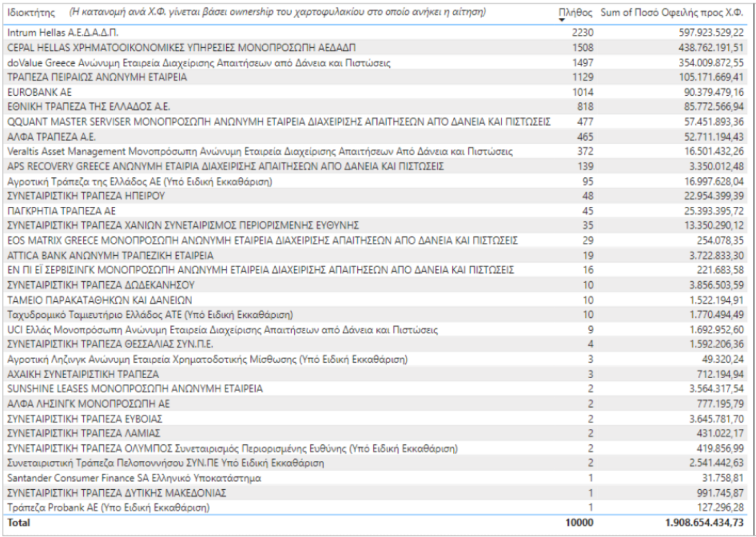
Task: Click the Τράπεζα Probank ΑΕ row
Action: coord(109,507)
